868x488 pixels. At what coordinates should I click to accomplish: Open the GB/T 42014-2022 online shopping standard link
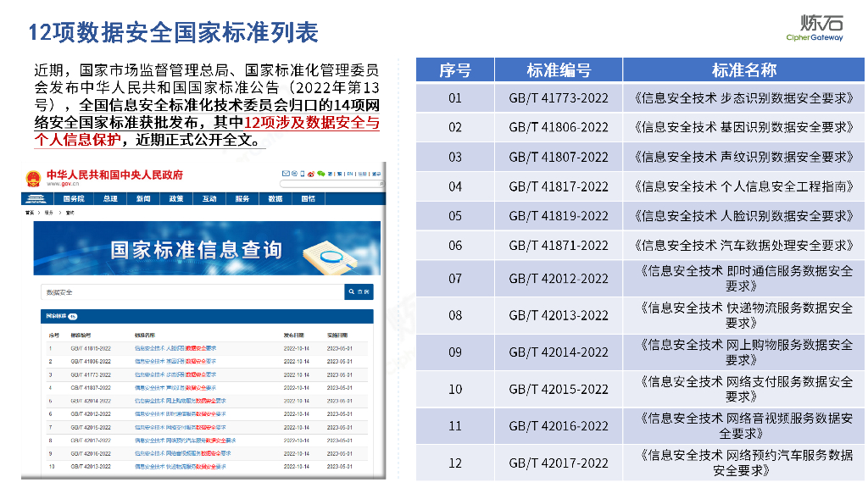pos(180,401)
